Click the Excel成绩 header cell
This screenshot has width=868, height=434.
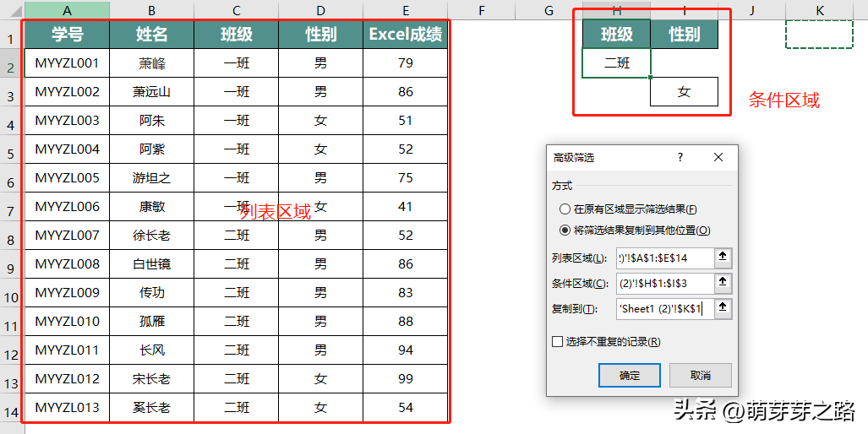point(406,35)
